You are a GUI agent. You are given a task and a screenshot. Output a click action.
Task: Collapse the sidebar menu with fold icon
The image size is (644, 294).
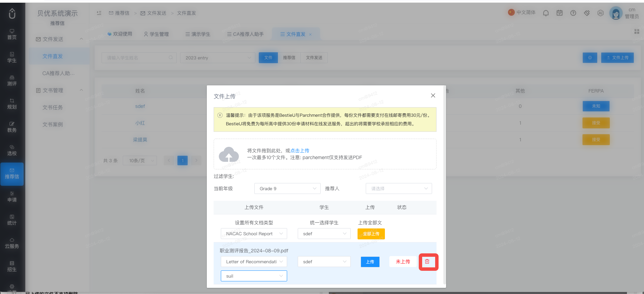pyautogui.click(x=99, y=13)
